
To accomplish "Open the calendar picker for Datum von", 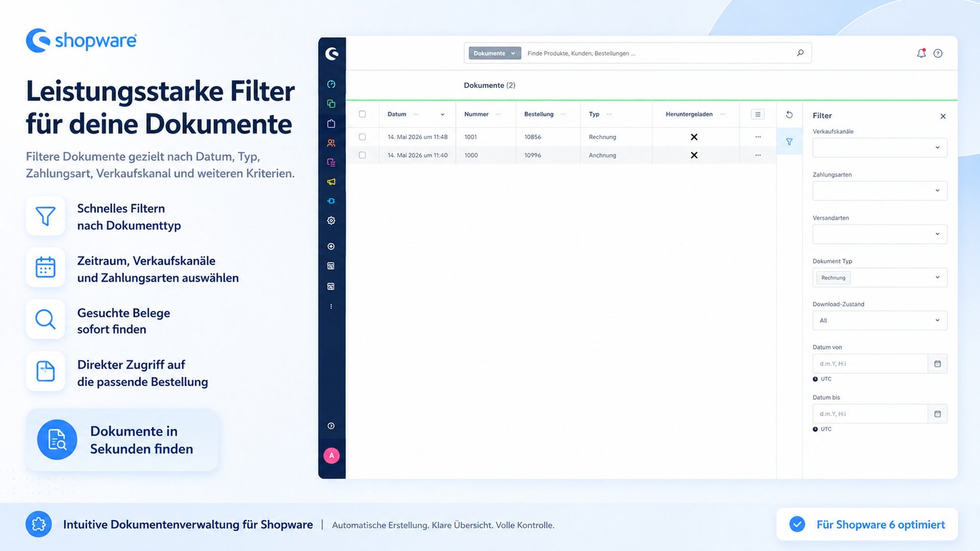I will click(x=938, y=364).
